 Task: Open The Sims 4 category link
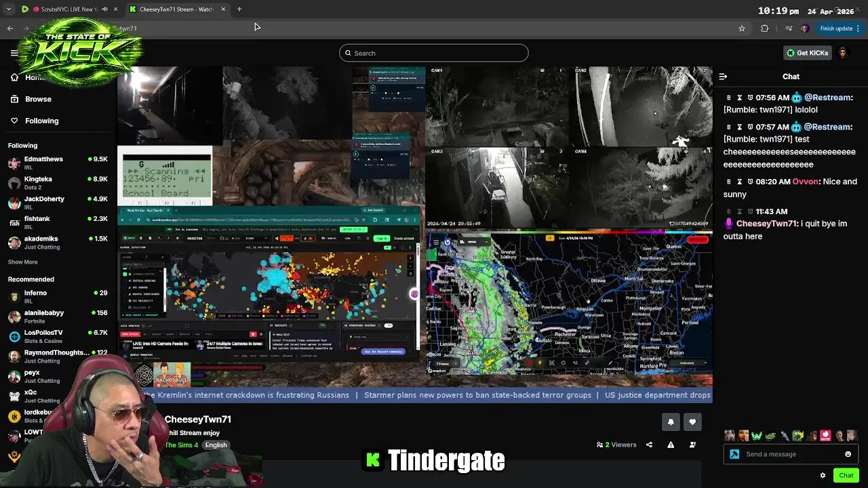(x=182, y=445)
